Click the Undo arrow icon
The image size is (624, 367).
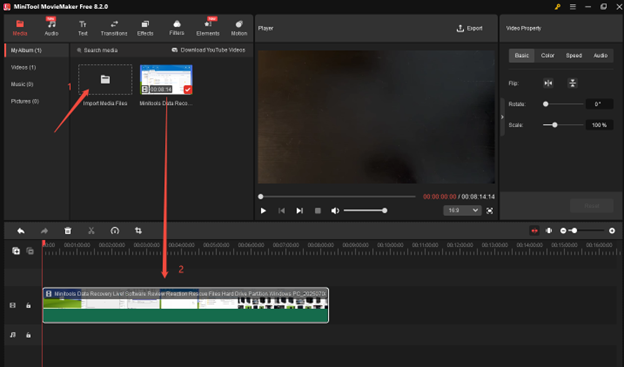click(x=21, y=231)
